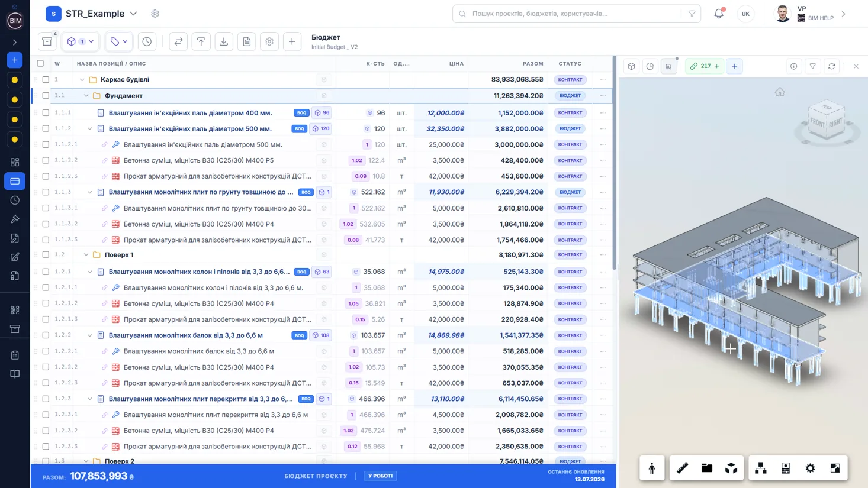Click BOQ badge on row 1.1.1

[301, 112]
